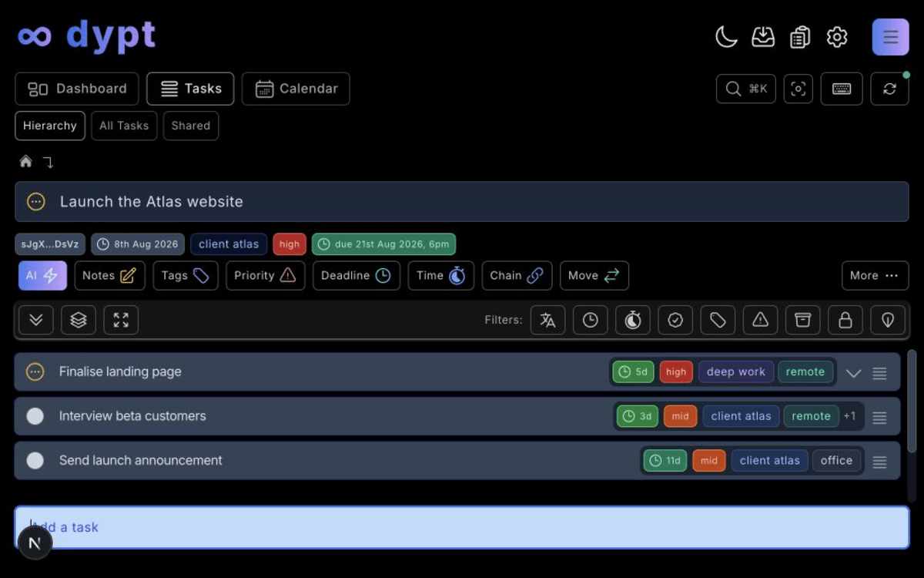Open settings gear icon
Image resolution: width=924 pixels, height=578 pixels.
coord(837,36)
